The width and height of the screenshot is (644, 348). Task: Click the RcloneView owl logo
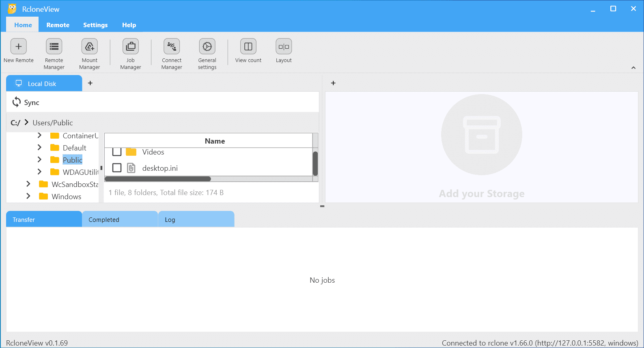(x=12, y=9)
